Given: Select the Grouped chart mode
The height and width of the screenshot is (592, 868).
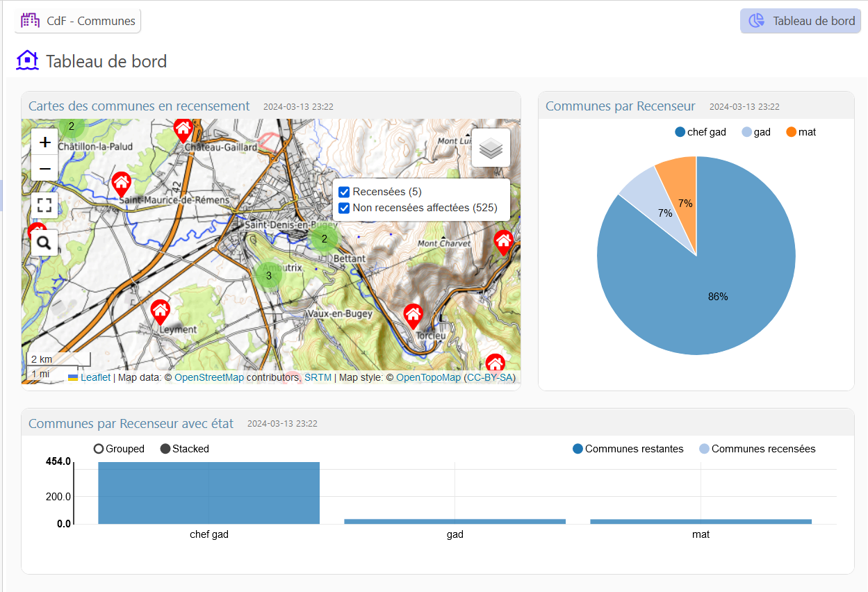Looking at the screenshot, I should [x=99, y=449].
